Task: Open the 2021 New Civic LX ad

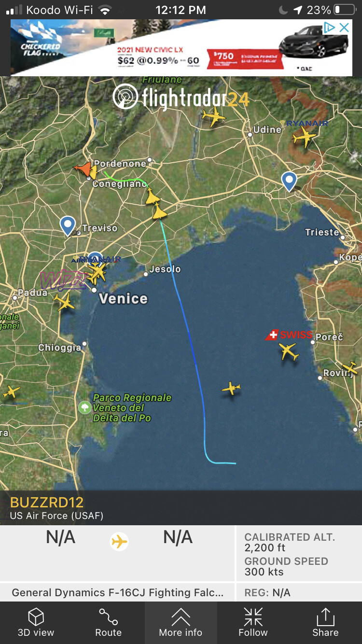Action: click(x=181, y=48)
